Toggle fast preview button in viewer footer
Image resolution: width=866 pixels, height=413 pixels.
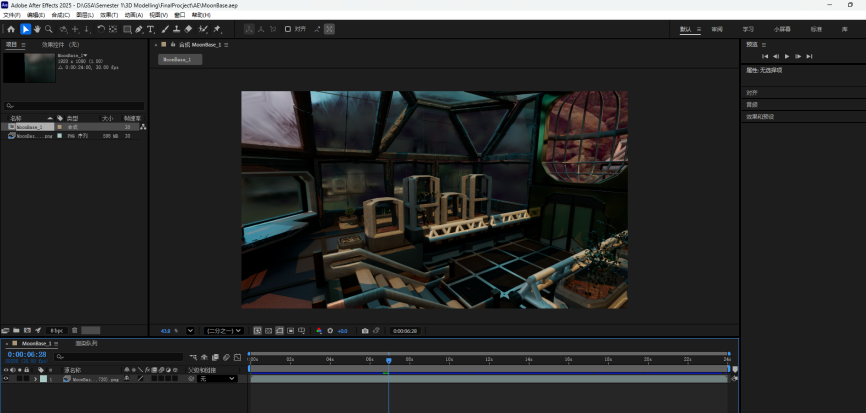coord(257,331)
